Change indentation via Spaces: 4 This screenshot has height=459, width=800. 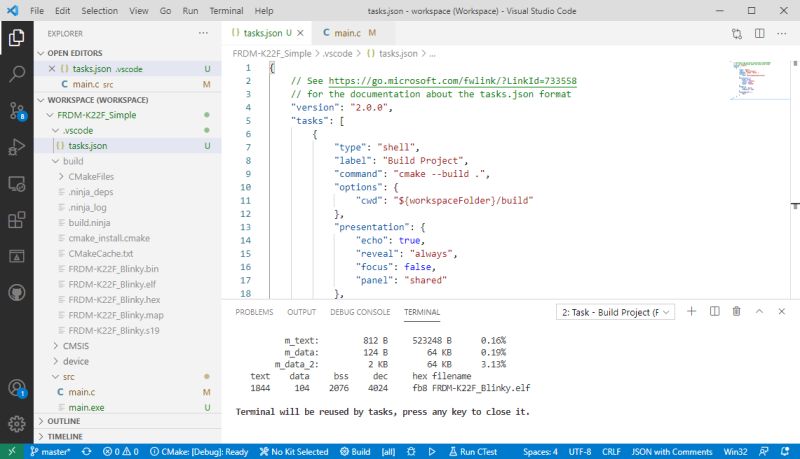[540, 451]
